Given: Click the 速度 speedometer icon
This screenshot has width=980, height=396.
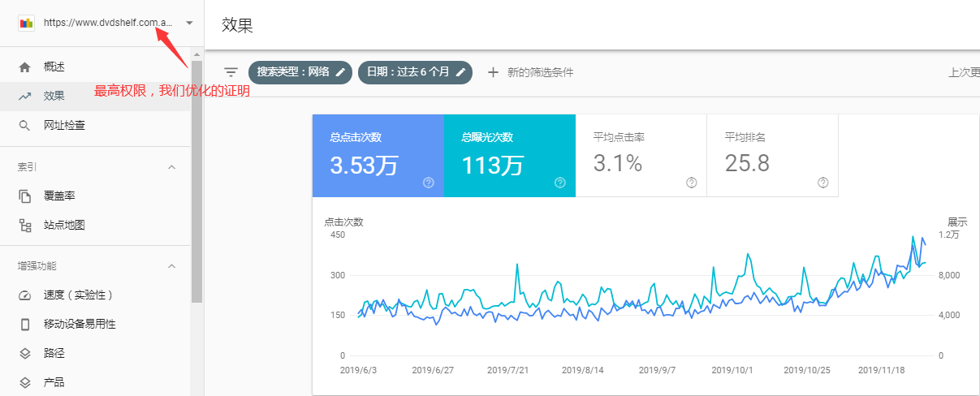Looking at the screenshot, I should 25,295.
